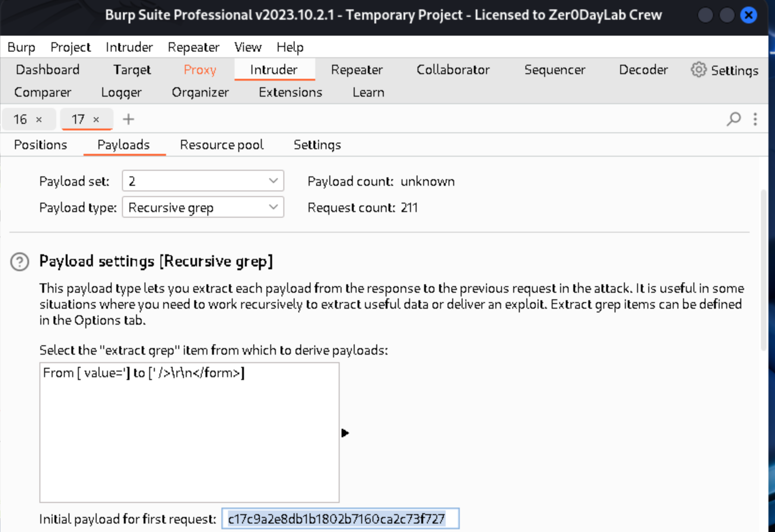Open the Comparer tab
775x532 pixels.
43,92
